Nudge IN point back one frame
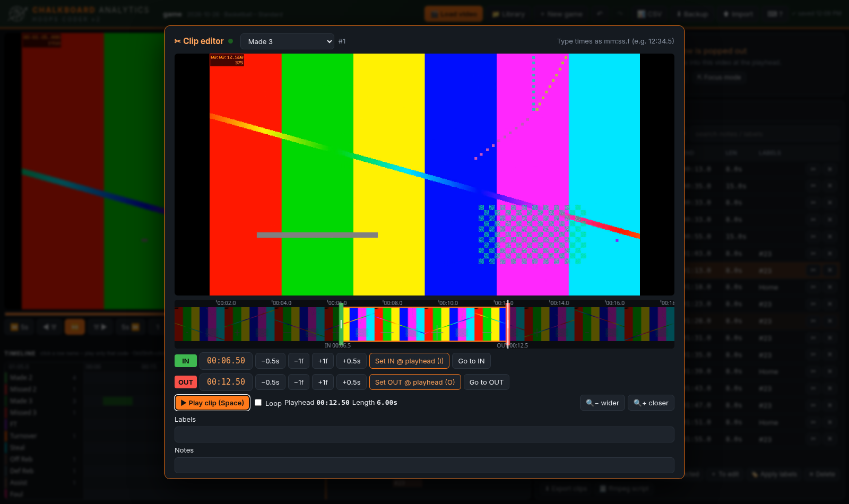The width and height of the screenshot is (849, 504). (299, 361)
